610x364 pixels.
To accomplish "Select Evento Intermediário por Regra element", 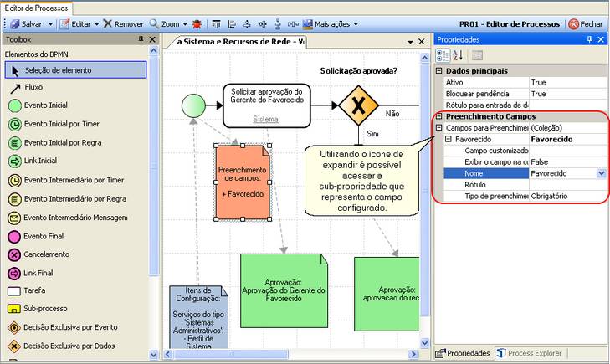I will tap(67, 198).
